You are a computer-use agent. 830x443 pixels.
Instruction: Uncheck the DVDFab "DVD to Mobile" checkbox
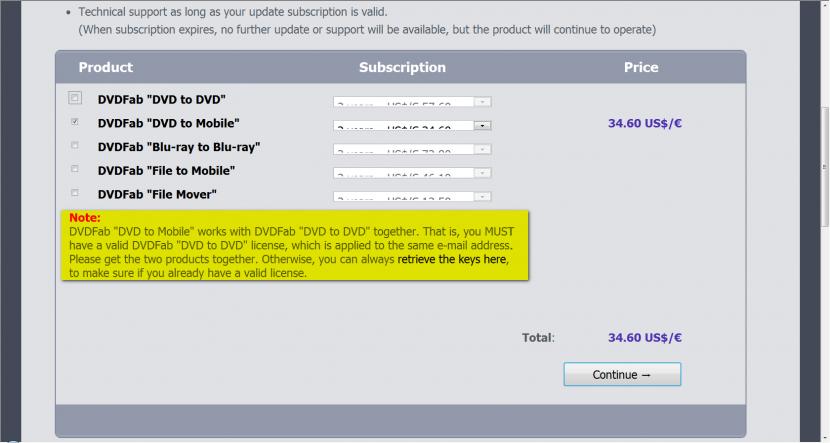(x=75, y=122)
